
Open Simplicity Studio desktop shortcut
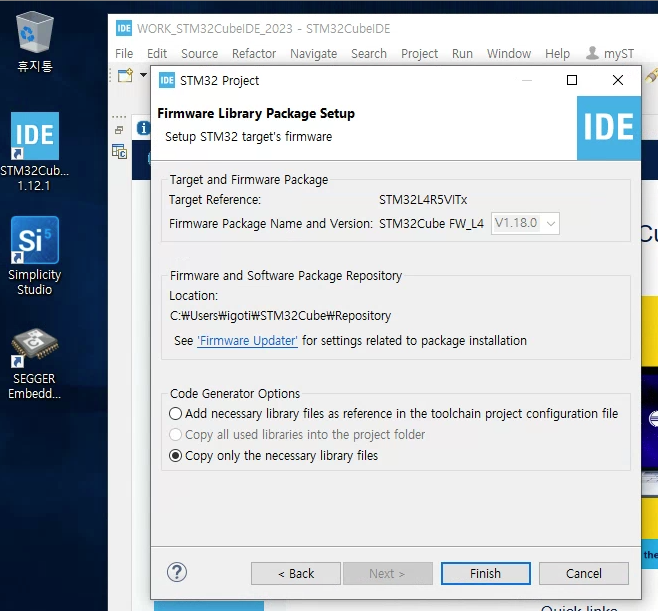[35, 256]
